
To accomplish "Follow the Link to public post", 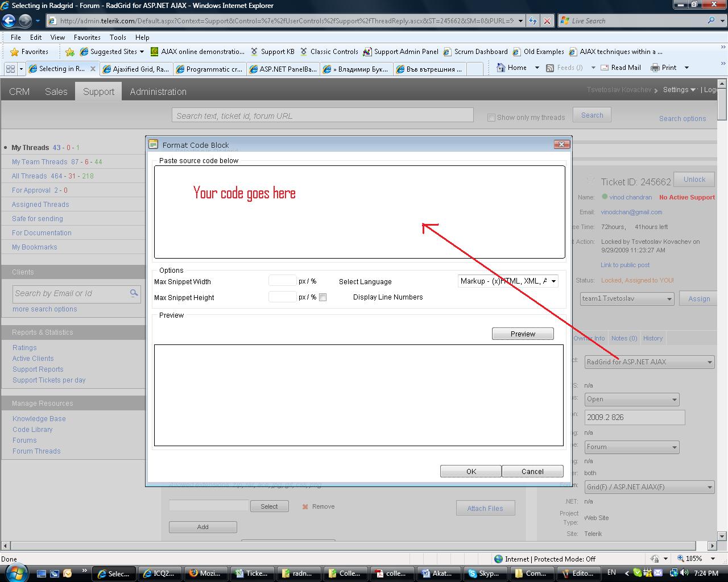I will (x=625, y=265).
